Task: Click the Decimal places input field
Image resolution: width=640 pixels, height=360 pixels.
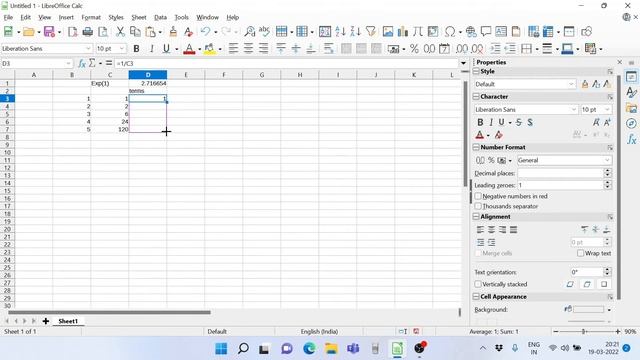Action: coord(561,173)
